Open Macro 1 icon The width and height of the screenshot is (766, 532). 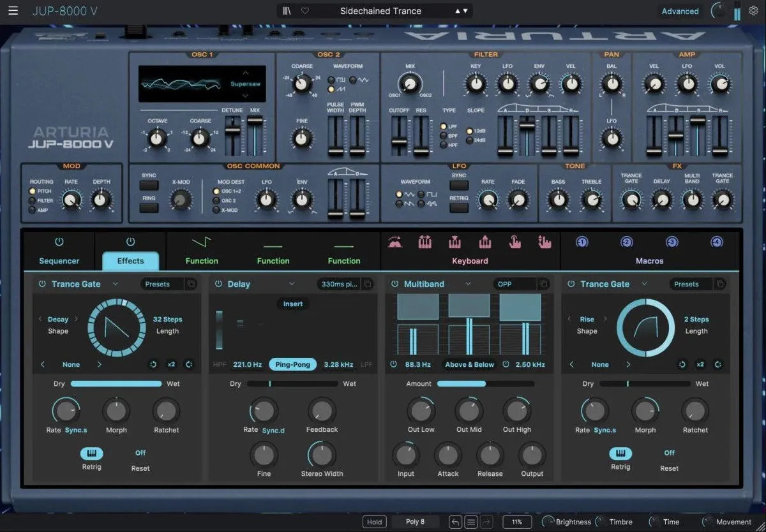coord(582,242)
